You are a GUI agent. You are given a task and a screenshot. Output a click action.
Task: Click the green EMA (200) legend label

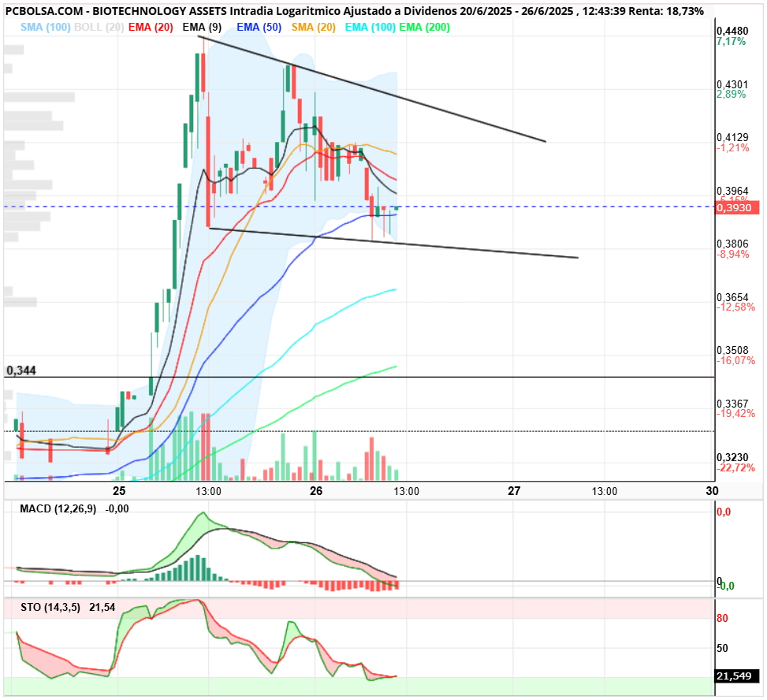coord(425,28)
